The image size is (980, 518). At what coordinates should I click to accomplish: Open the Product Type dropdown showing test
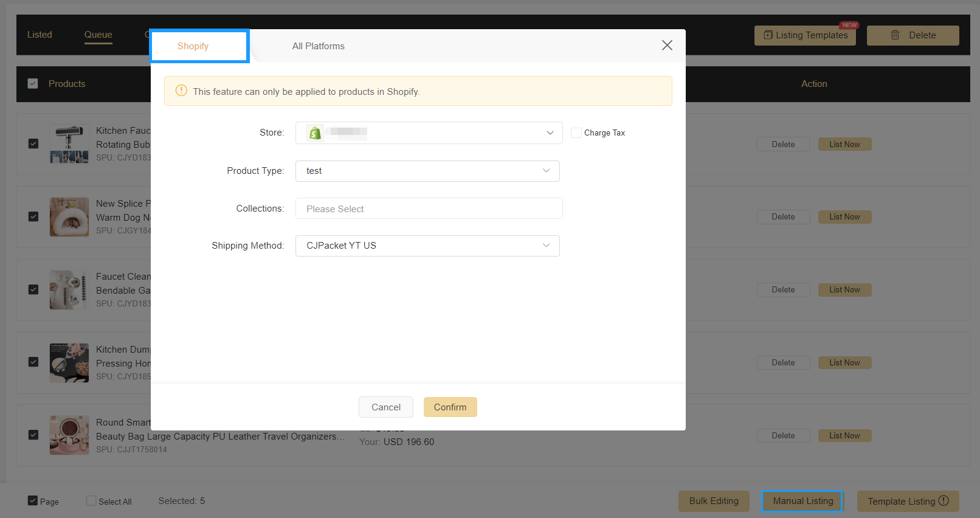(427, 171)
